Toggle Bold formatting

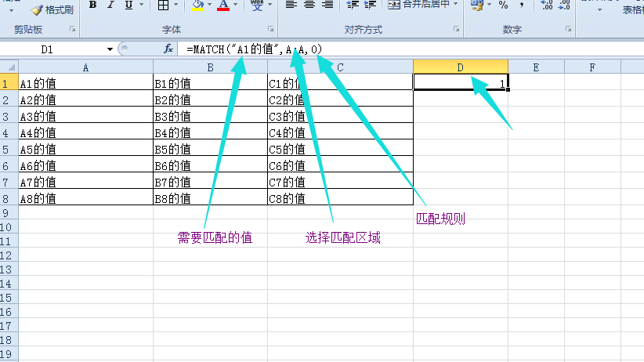click(92, 5)
